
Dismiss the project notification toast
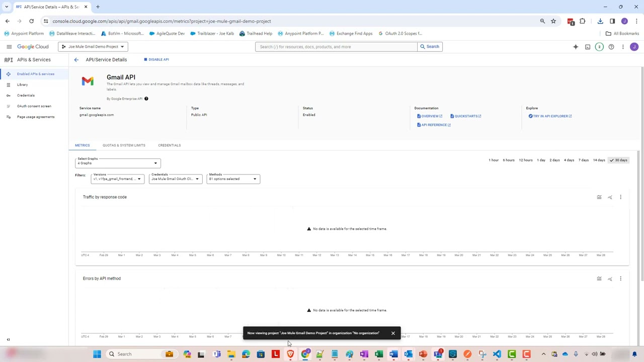tap(393, 333)
